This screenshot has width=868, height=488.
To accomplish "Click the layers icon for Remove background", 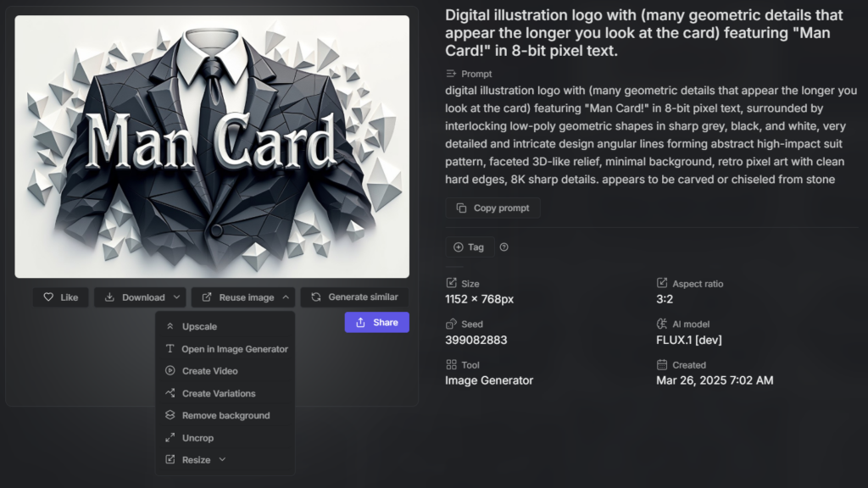I will click(170, 415).
